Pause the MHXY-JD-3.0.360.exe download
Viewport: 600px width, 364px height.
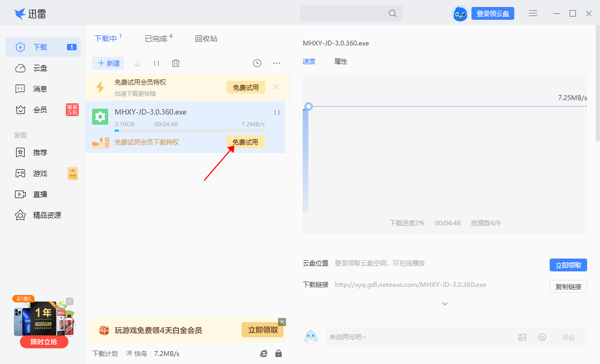click(x=277, y=112)
